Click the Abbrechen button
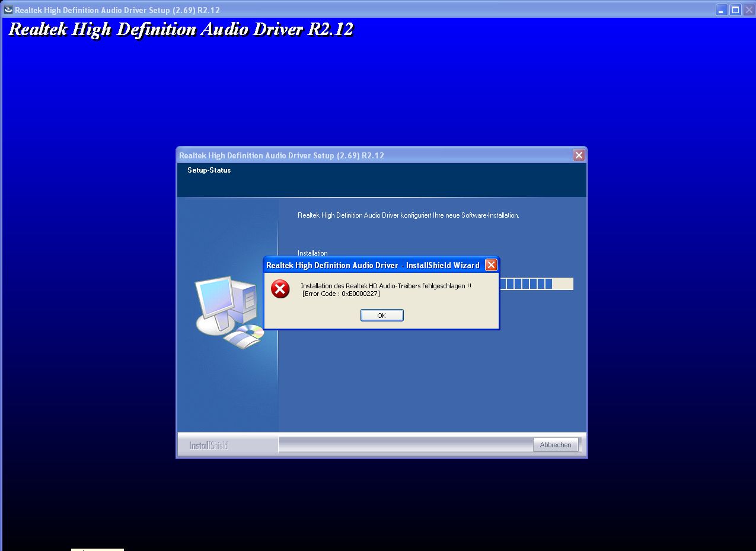This screenshot has width=756, height=551. click(556, 445)
